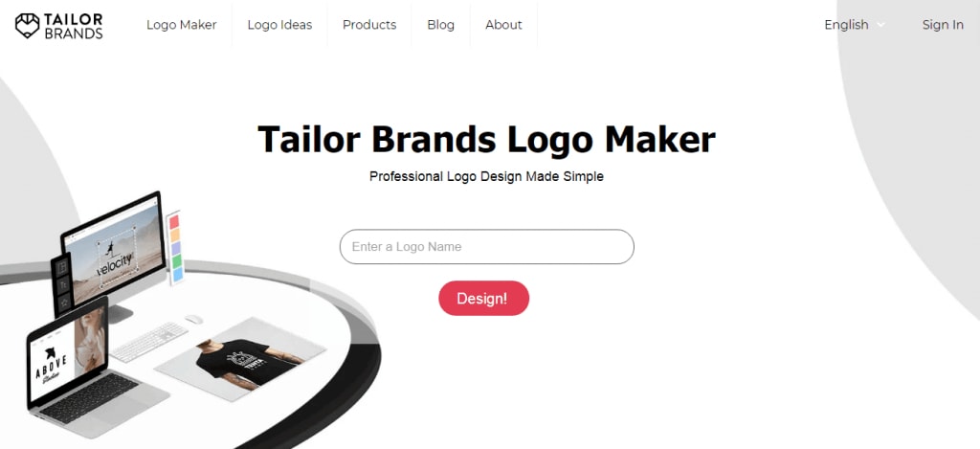Click the velocity logo on monitor
This screenshot has width=980, height=449.
116,258
